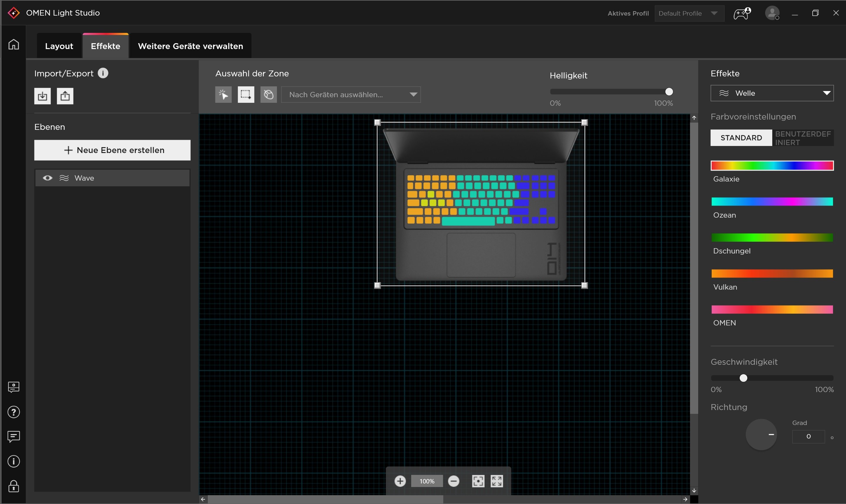Click Neue Ebene erstellen button
This screenshot has width=846, height=504.
click(113, 150)
